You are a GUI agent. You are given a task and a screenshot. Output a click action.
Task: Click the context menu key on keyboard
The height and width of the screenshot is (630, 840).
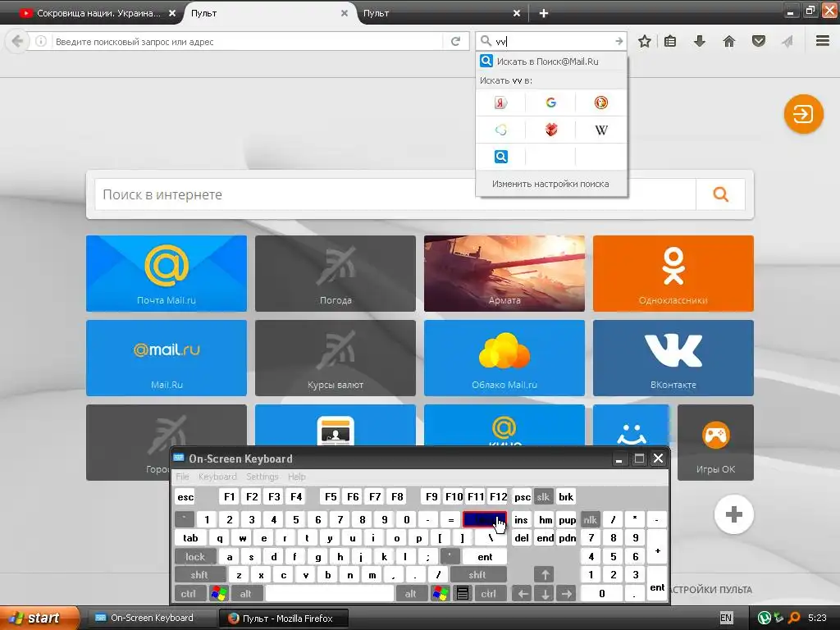(463, 593)
